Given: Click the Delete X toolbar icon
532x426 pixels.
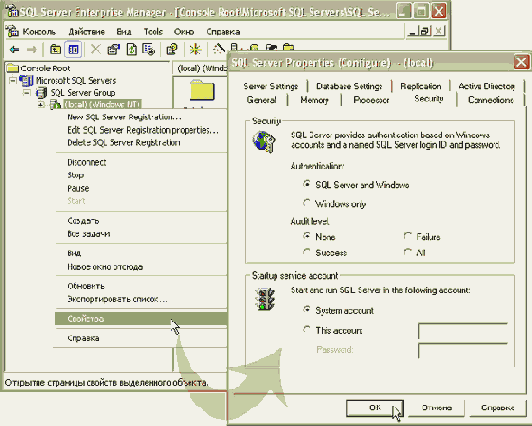Looking at the screenshot, I should (x=96, y=50).
